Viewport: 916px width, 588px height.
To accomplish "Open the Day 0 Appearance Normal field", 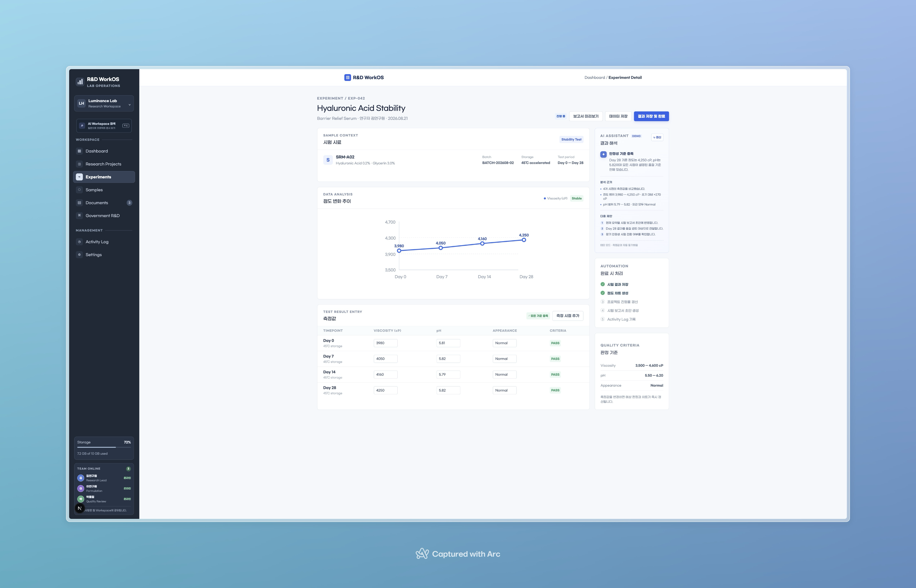I will click(504, 343).
